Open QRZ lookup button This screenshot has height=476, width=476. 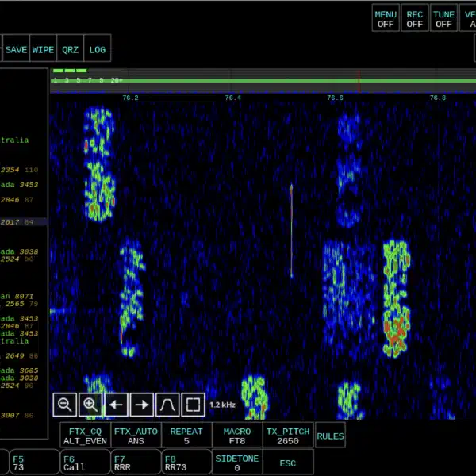(70, 48)
